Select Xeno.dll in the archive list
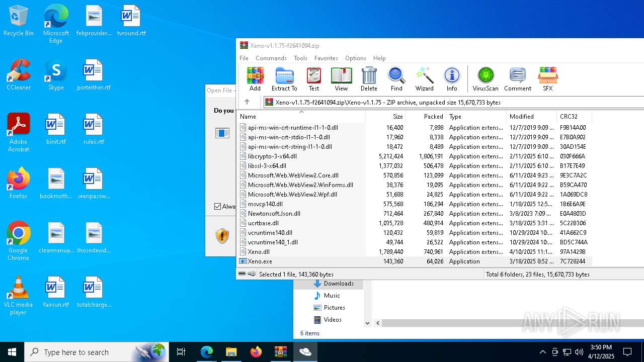 415,252
